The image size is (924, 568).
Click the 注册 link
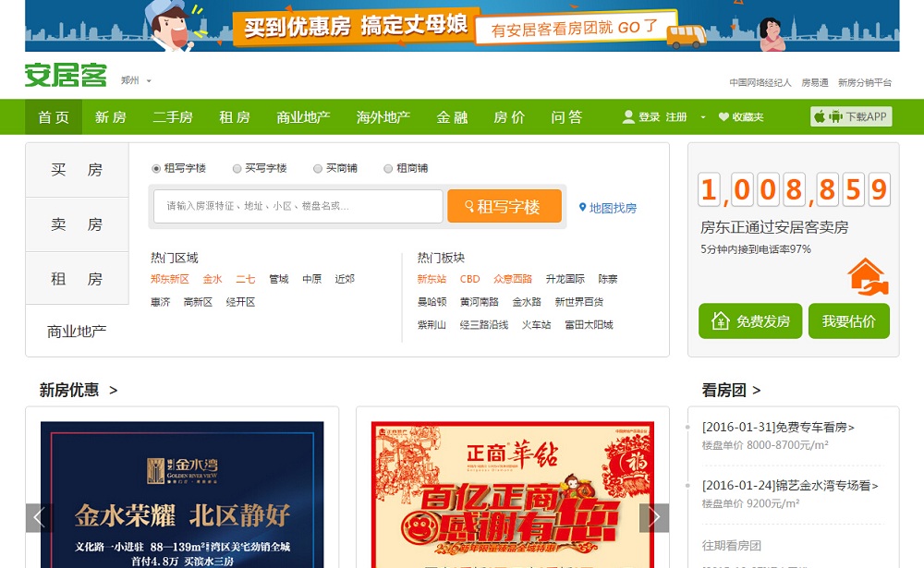(676, 117)
